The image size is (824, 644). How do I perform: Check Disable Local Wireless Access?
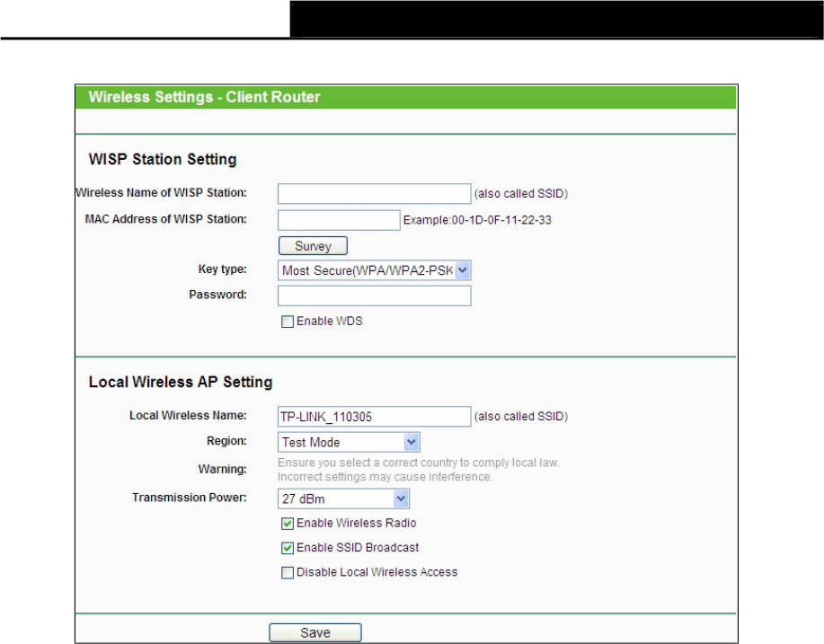(x=288, y=572)
